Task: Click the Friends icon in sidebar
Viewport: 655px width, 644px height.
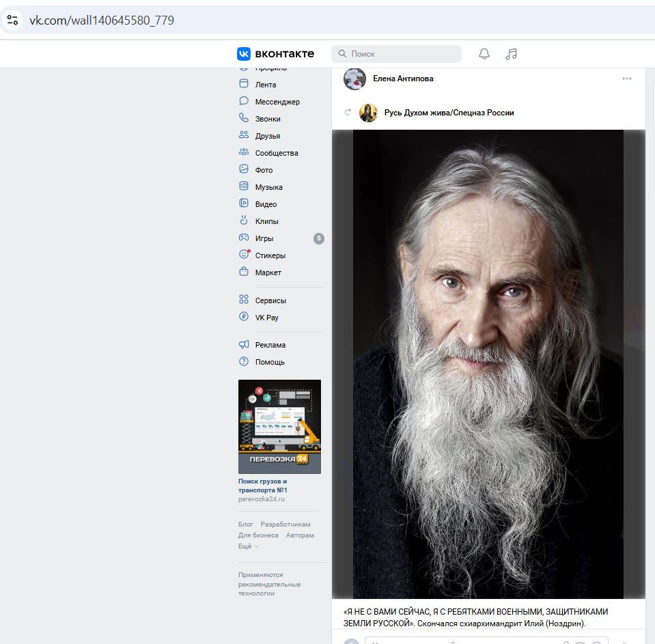Action: coord(244,135)
